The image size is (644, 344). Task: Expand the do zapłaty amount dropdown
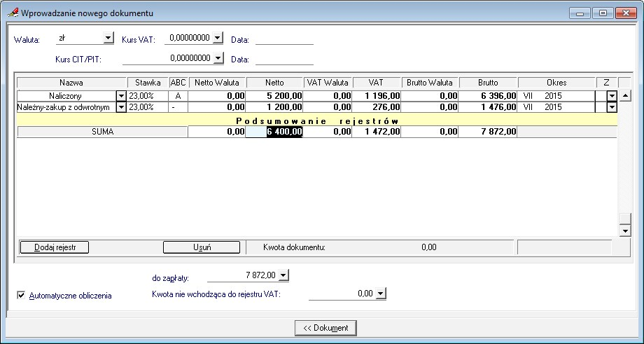tap(283, 275)
